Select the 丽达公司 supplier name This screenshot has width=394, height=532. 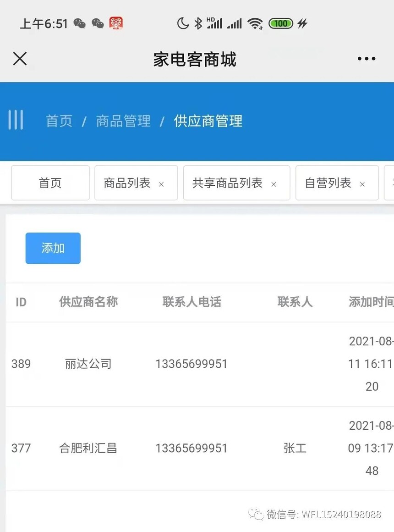point(88,364)
